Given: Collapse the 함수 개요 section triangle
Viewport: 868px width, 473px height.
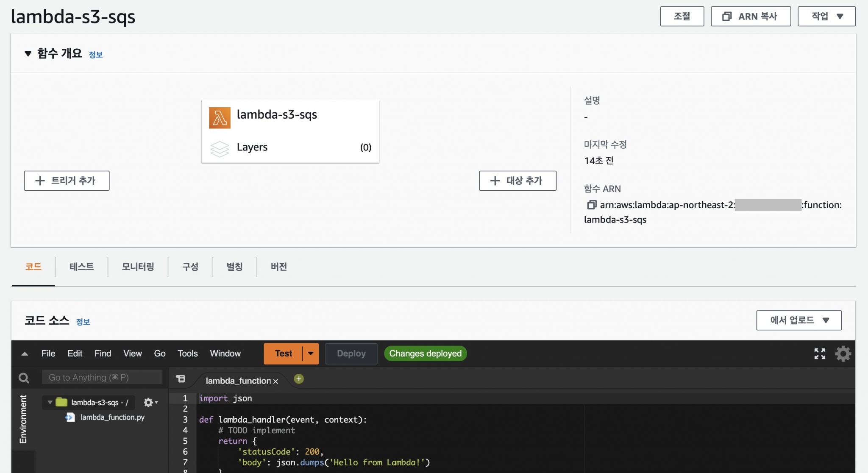Looking at the screenshot, I should (28, 54).
